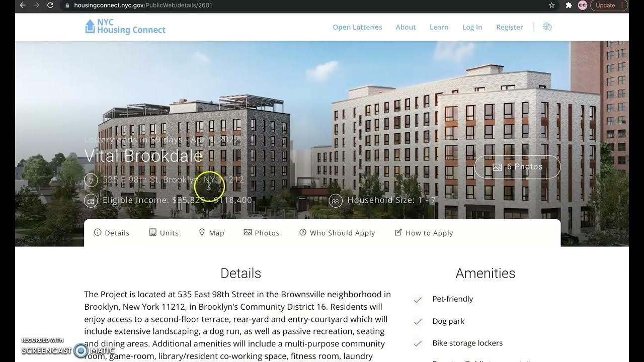Screen dimensions: 644x362
Task: Click the Dog park amenity text
Action: [448, 321]
